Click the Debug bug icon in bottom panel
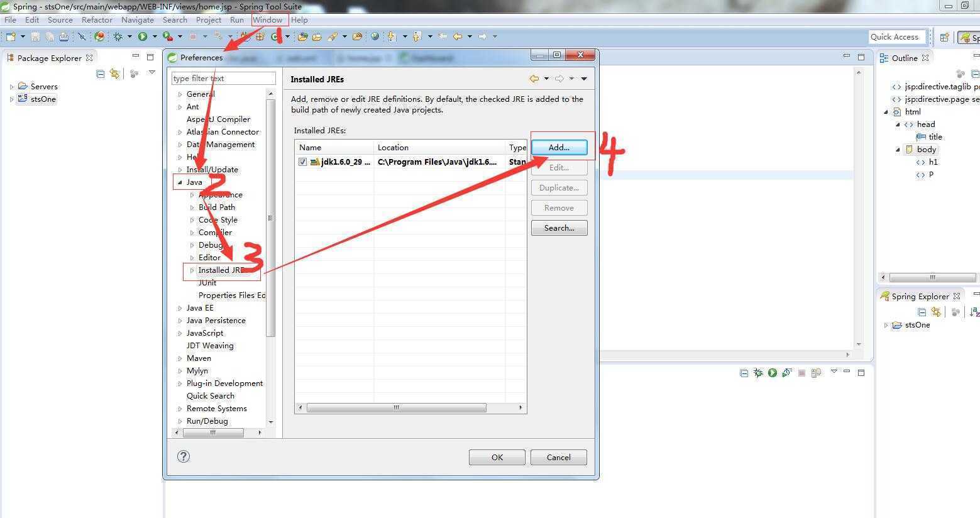Viewport: 980px width, 518px height. (758, 373)
